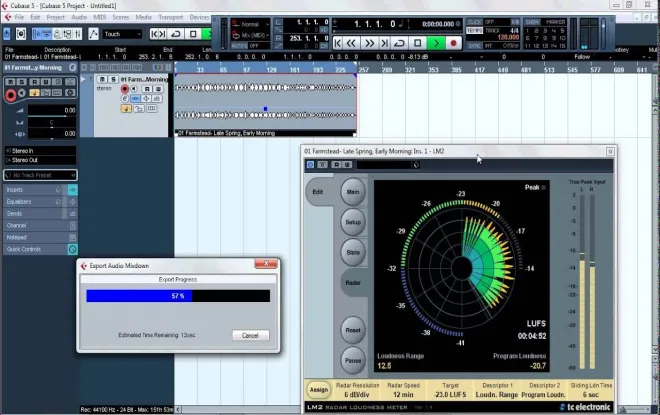Image resolution: width=660 pixels, height=415 pixels.
Task: Fast forward using double-right arrows in Transport panel
Action: [369, 43]
